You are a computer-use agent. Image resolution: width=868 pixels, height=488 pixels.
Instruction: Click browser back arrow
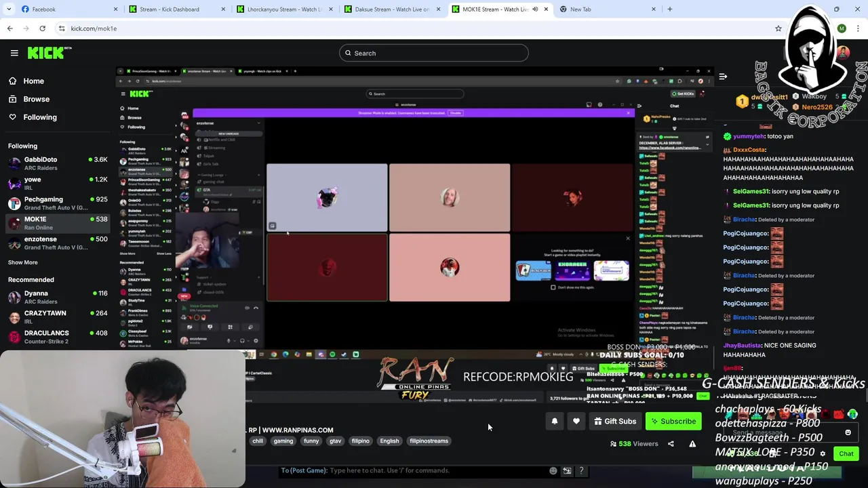click(x=10, y=28)
